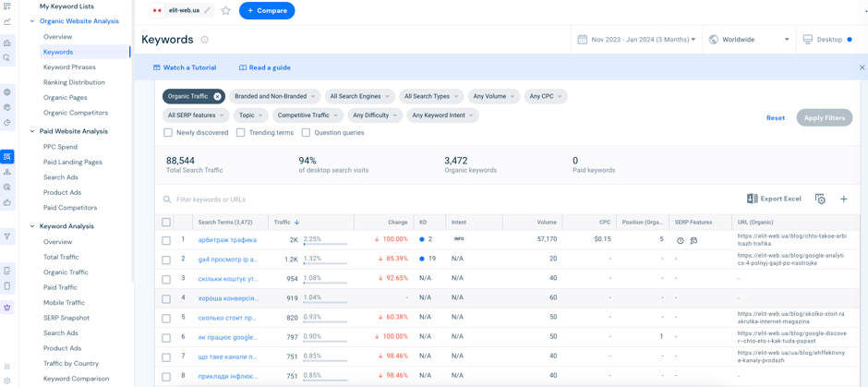The height and width of the screenshot is (387, 868).
Task: Open the funnel icon in the left rail
Action: pos(6,236)
